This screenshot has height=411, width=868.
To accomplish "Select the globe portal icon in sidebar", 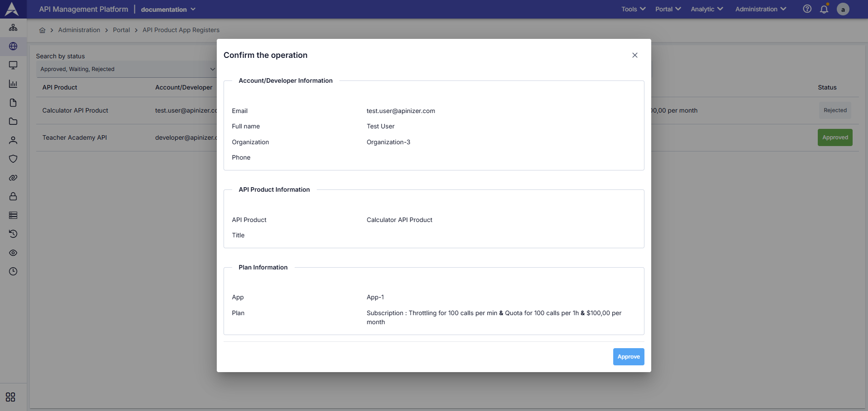I will (13, 47).
